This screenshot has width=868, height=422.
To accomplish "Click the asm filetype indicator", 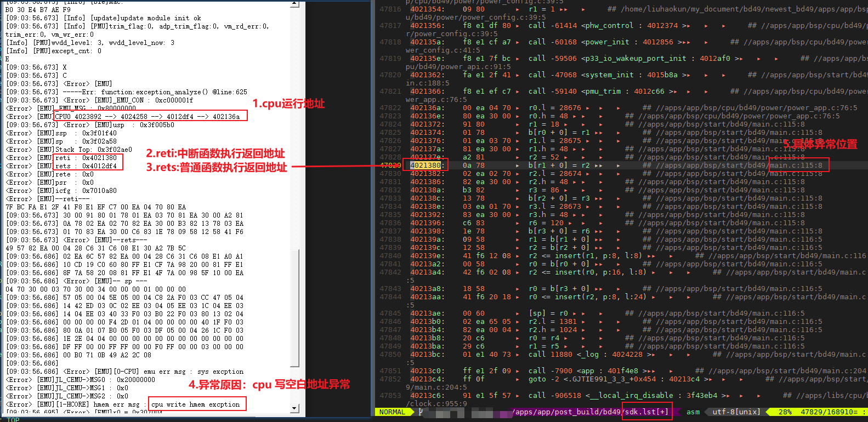I will click(693, 412).
